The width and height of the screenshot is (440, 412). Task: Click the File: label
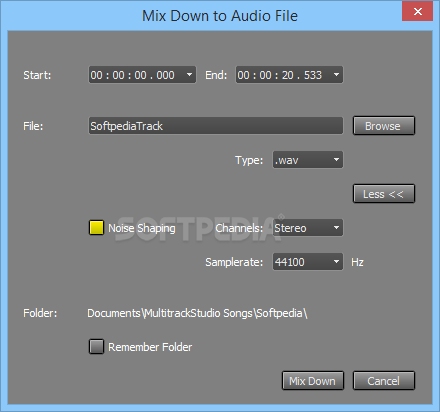coord(33,126)
